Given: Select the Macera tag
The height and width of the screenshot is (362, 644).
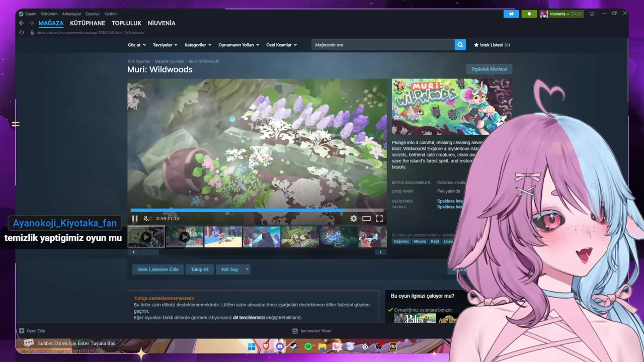Looking at the screenshot, I should click(x=420, y=241).
